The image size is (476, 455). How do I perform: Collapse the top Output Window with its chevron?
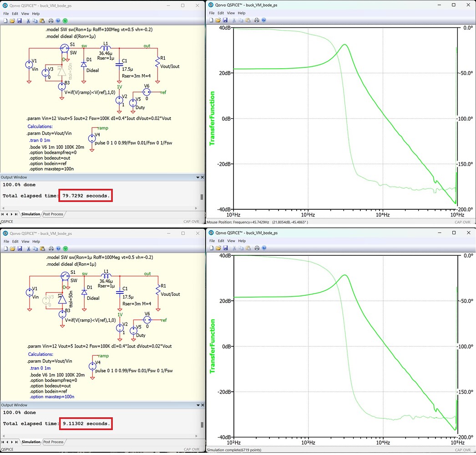tap(197, 177)
